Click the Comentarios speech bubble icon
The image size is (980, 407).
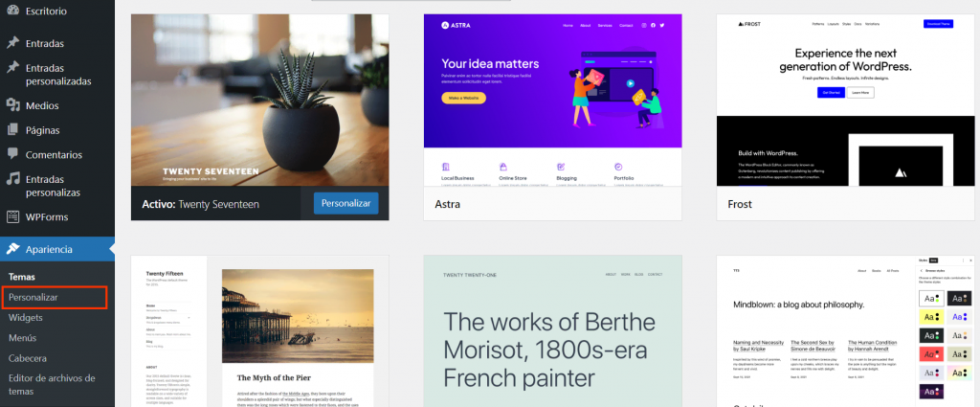click(12, 154)
